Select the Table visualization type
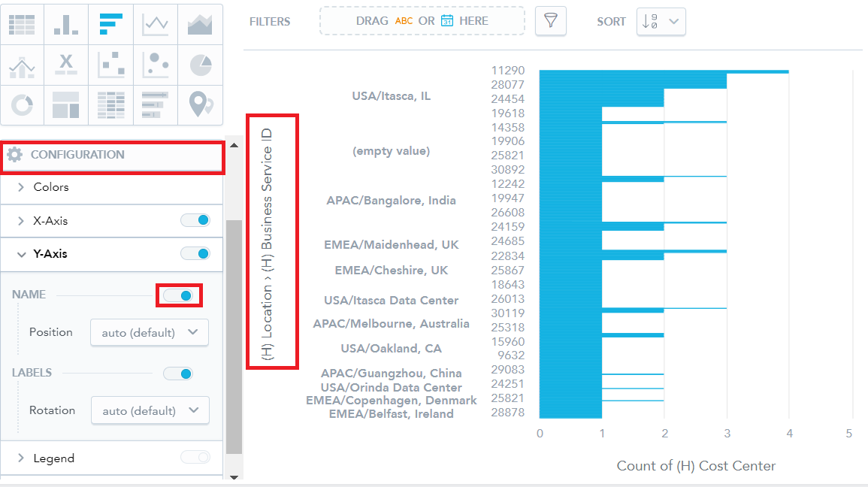 click(22, 25)
